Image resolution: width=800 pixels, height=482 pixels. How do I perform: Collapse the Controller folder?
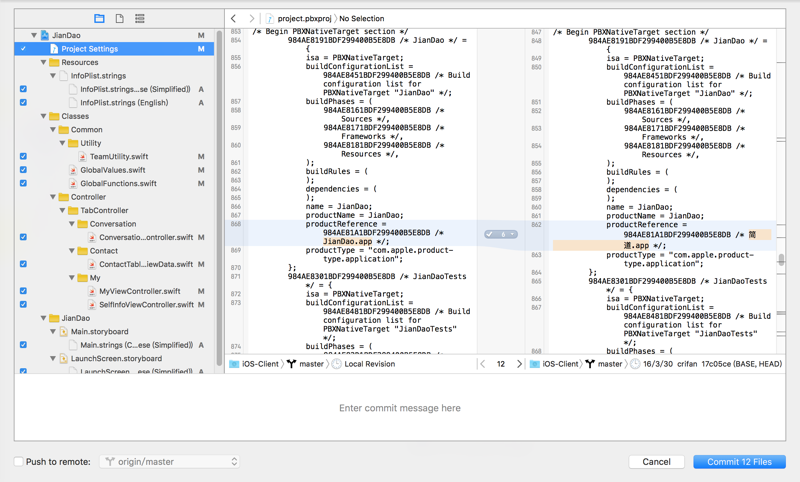tap(53, 197)
